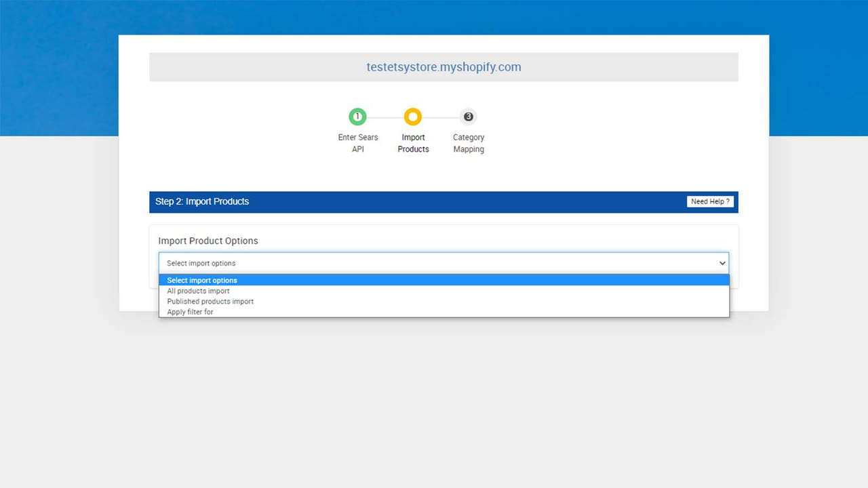Click 'Category Mapping' step label
Image resolution: width=868 pixels, height=488 pixels.
(469, 143)
